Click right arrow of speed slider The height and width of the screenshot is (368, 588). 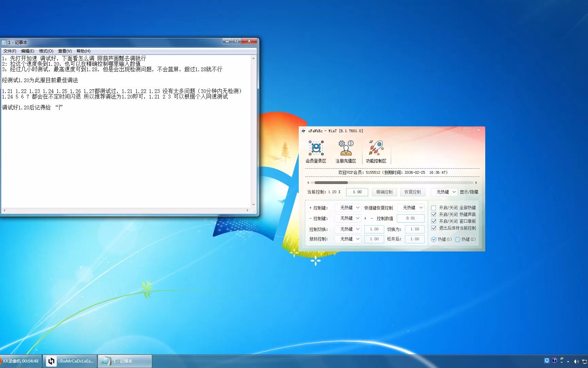[476, 183]
